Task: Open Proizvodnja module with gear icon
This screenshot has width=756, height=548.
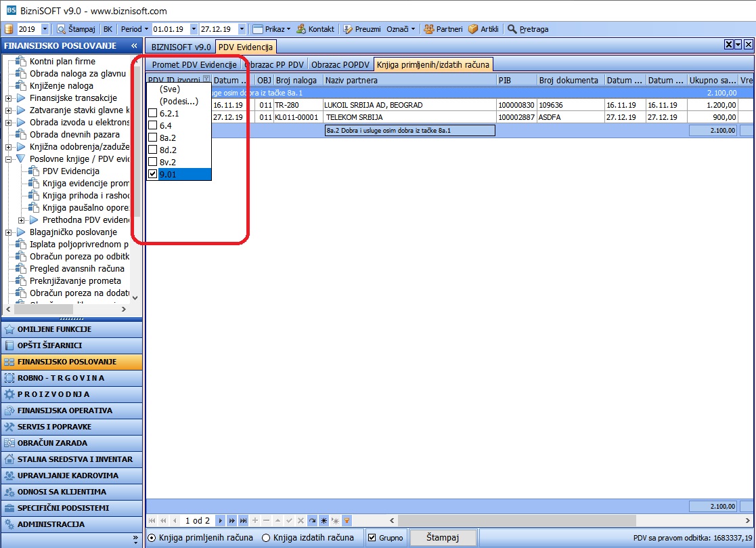Action: [x=71, y=395]
